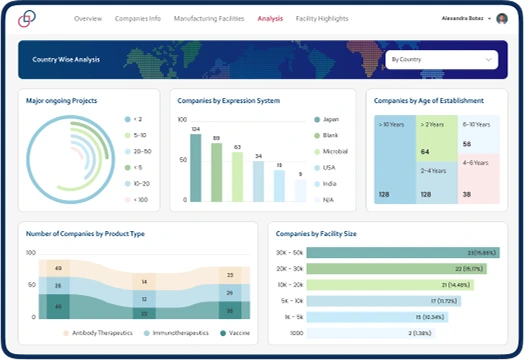Click the 46 vaccine segment
Image resolution: width=524 pixels, height=361 pixels.
[58, 307]
